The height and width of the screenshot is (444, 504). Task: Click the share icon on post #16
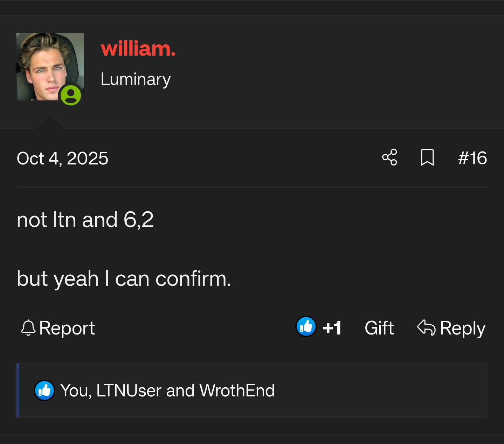click(389, 158)
